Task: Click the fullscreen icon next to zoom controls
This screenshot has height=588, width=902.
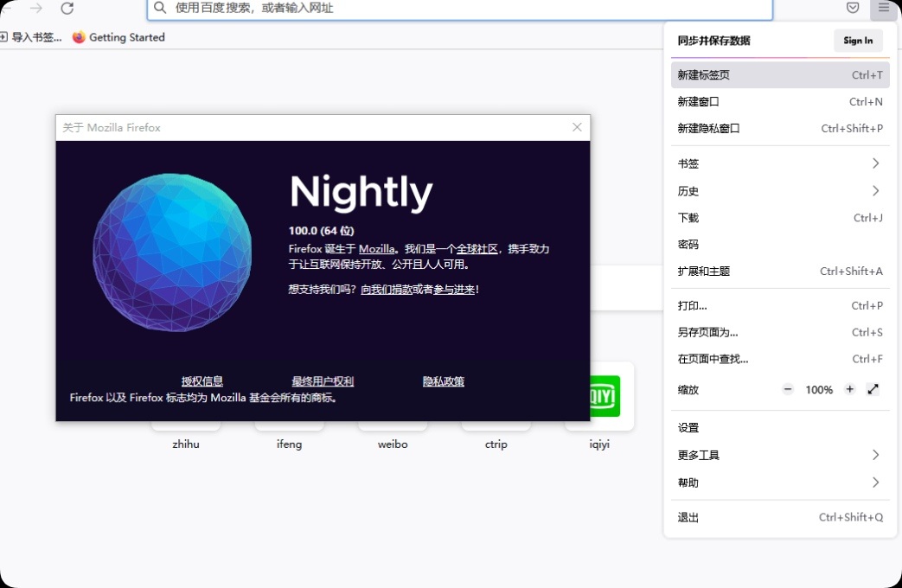Action: (x=873, y=389)
